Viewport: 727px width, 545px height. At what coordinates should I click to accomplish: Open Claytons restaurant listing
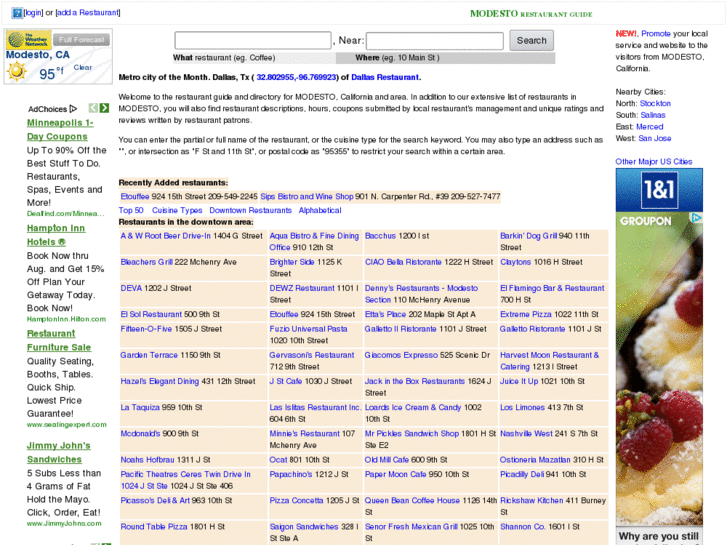pos(515,262)
